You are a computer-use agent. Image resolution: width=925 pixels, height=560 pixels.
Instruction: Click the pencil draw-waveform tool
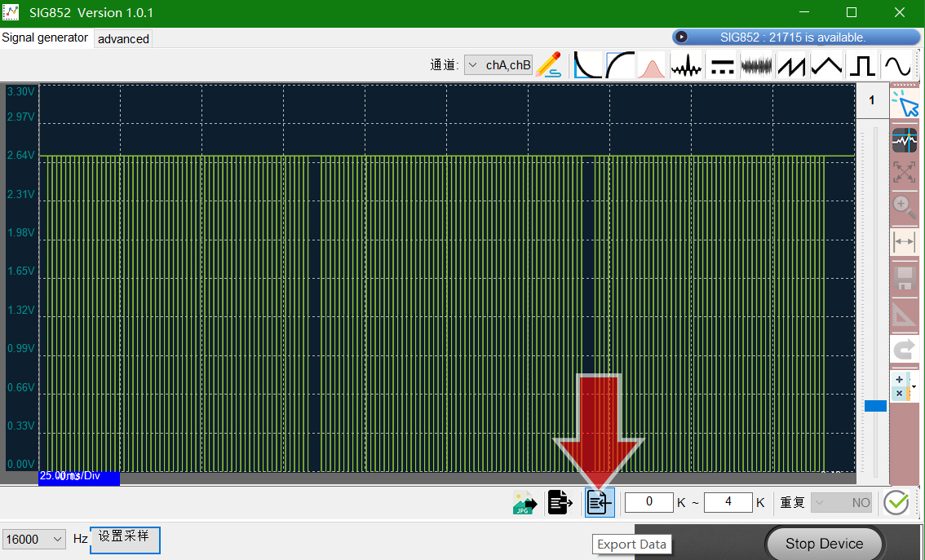point(549,64)
